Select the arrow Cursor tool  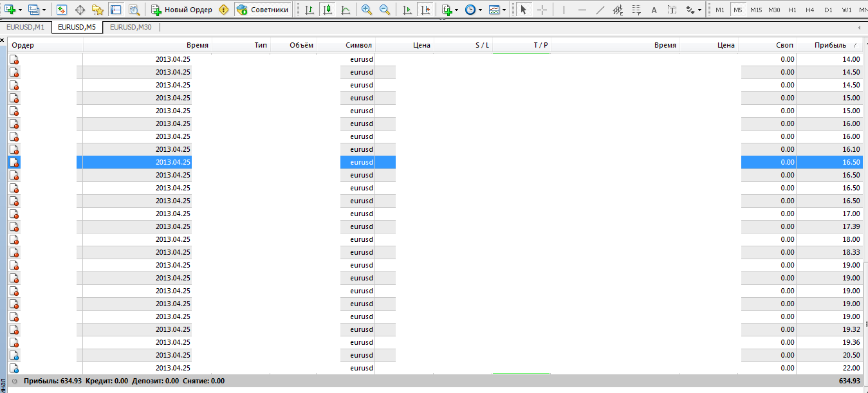[523, 10]
